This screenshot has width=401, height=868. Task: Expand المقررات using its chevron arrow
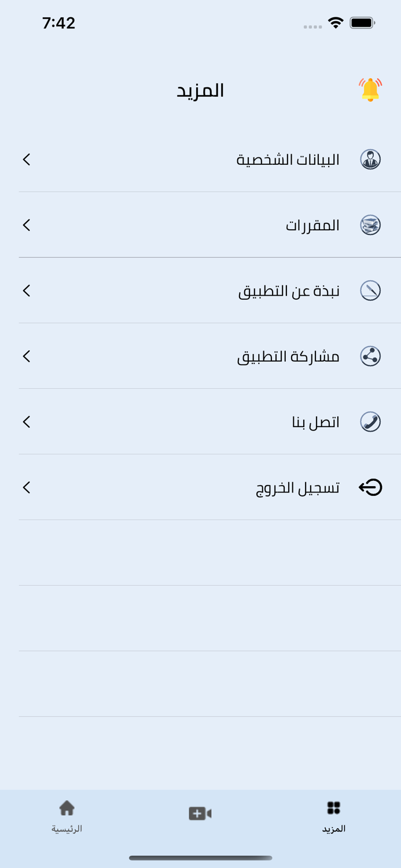tap(26, 226)
